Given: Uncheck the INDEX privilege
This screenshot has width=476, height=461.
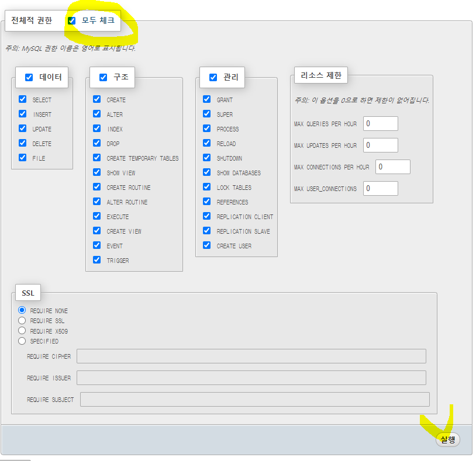Looking at the screenshot, I should 97,128.
